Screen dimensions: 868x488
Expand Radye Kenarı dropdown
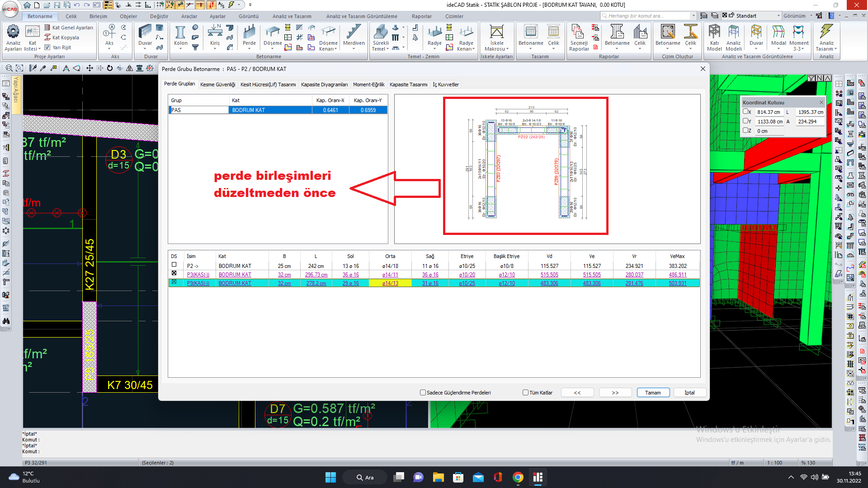pyautogui.click(x=473, y=49)
